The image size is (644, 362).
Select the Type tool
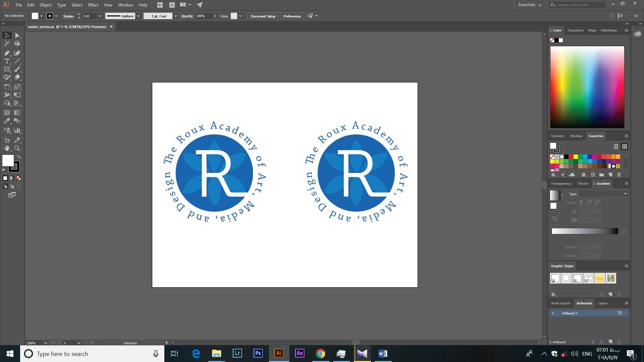(7, 61)
